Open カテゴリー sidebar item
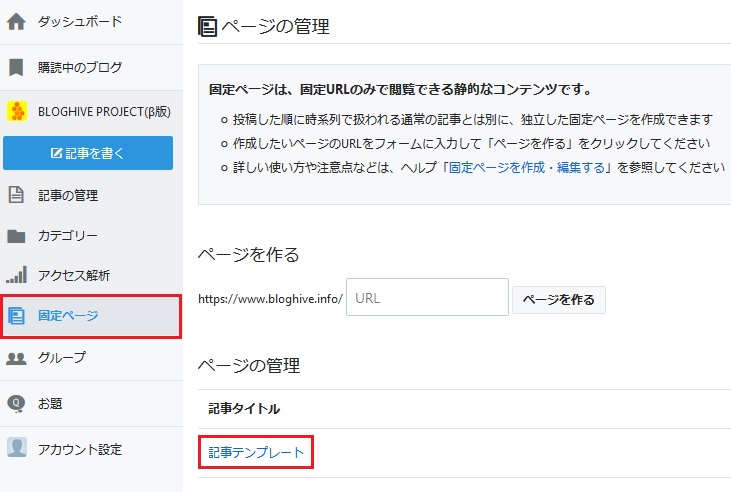This screenshot has height=492, width=731. point(68,236)
